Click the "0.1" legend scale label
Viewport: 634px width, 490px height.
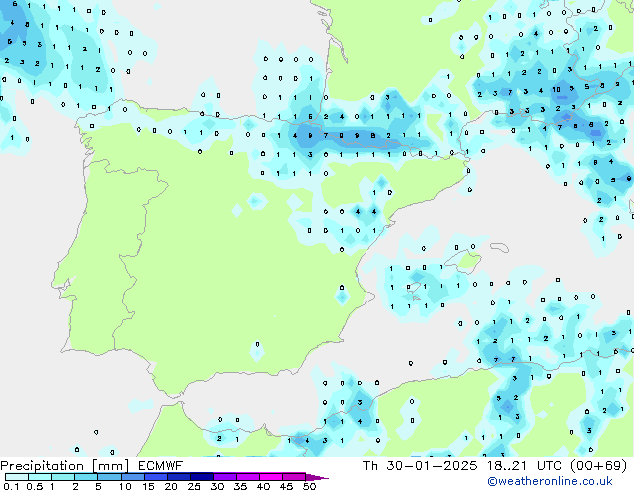[11, 486]
